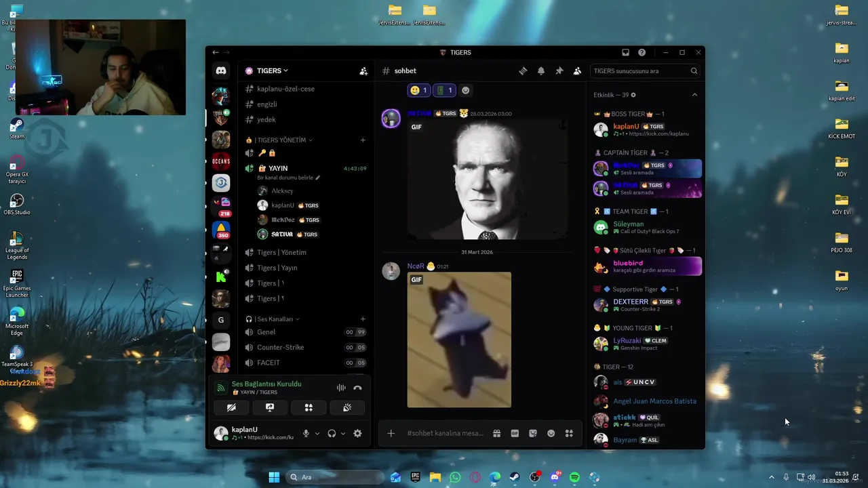This screenshot has width=868, height=488.
Task: Disconnect from voice call hang-up icon
Action: [357, 388]
